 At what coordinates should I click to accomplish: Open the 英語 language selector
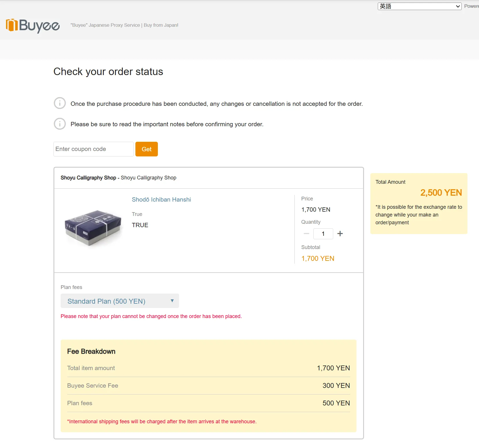click(x=419, y=6)
